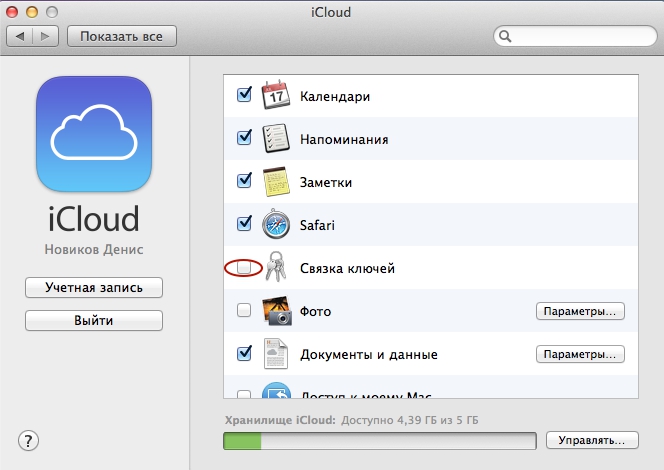Click the Учетная запись button
664x470 pixels.
[x=94, y=288]
